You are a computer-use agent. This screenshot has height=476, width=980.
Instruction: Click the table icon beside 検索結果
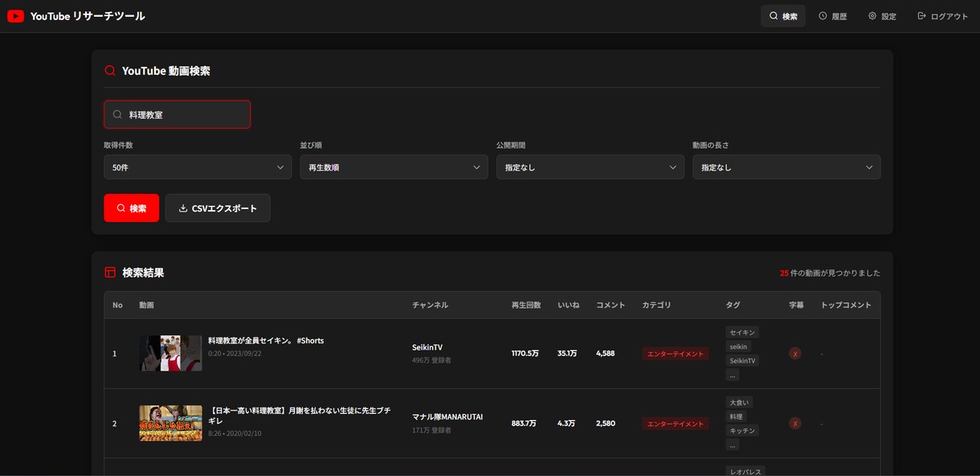(x=110, y=273)
